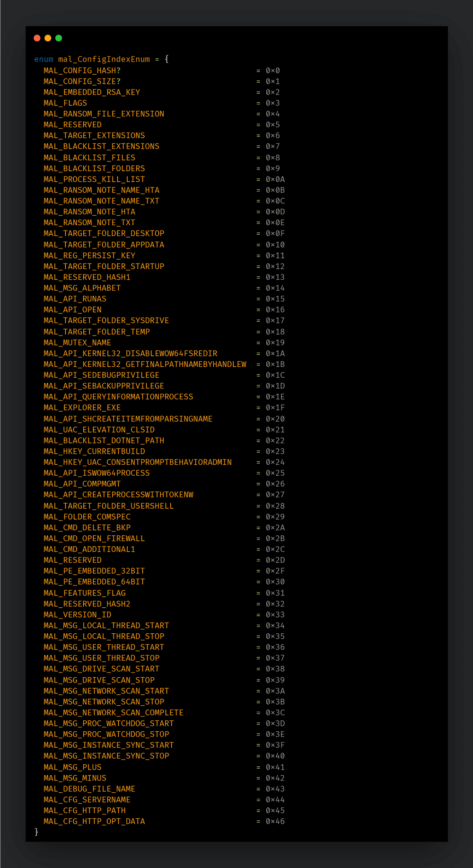Click MAL_RESERVED on the 0x5 line
The image size is (473, 868).
point(72,125)
